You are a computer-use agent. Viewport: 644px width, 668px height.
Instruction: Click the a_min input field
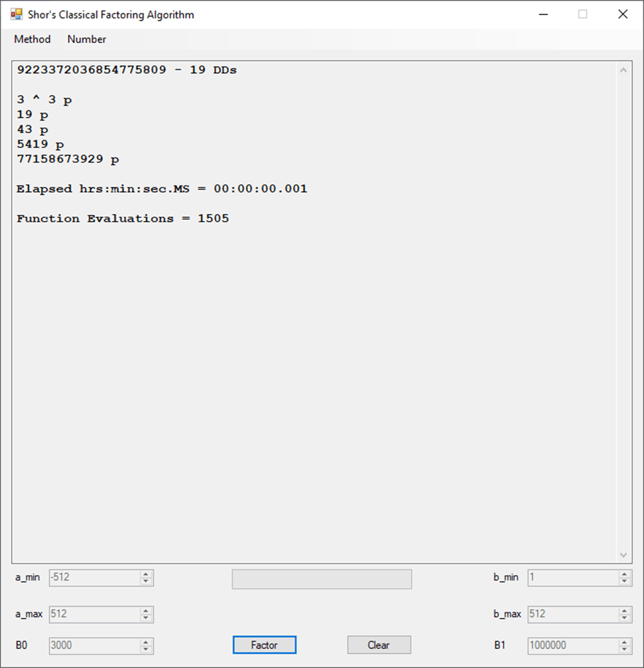tap(94, 578)
